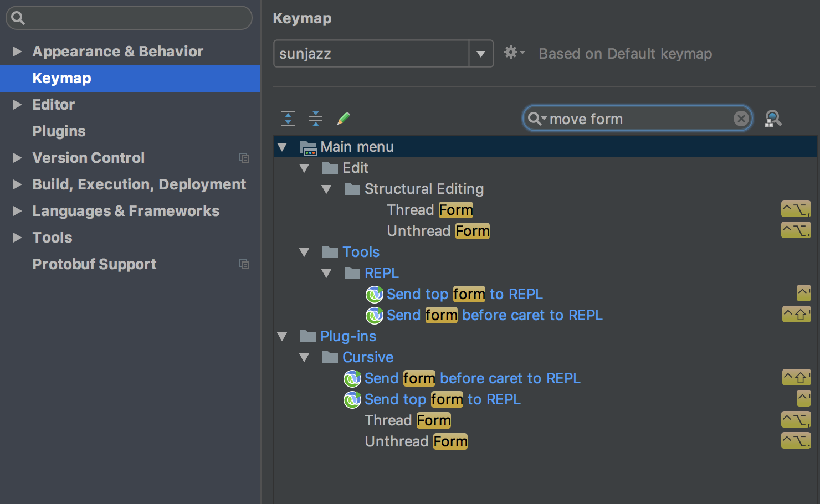This screenshot has width=820, height=504.
Task: Select the edit shortcut pencil icon
Action: (343, 118)
